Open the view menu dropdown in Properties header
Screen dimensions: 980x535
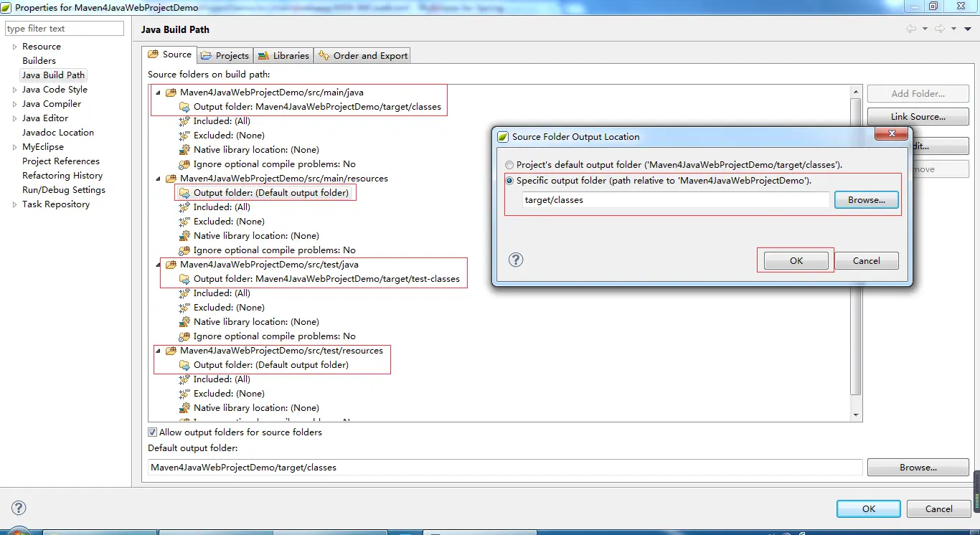968,29
